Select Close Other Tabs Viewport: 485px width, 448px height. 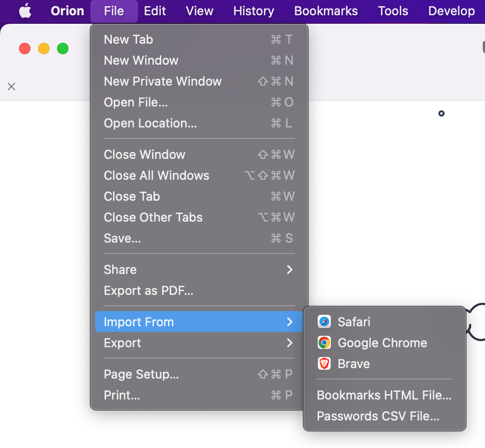153,217
